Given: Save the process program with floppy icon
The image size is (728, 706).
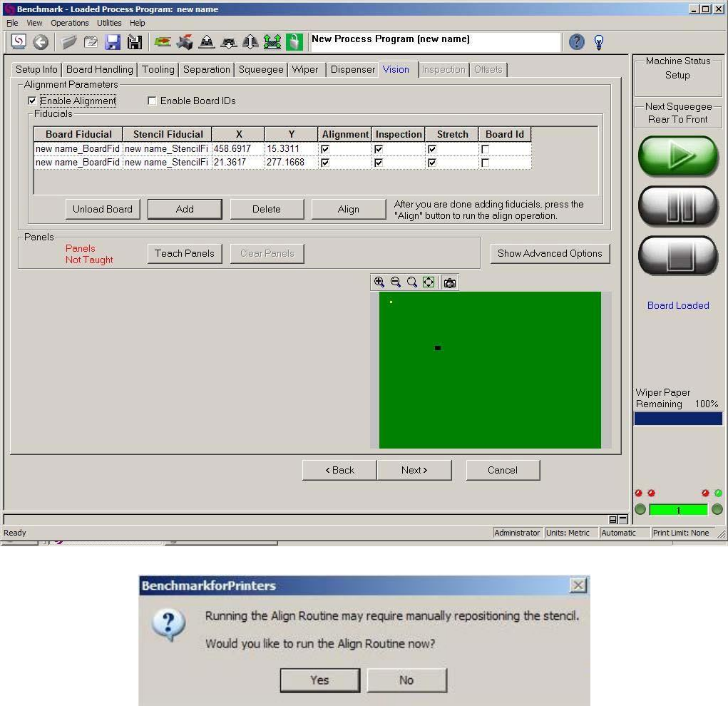Looking at the screenshot, I should click(113, 42).
